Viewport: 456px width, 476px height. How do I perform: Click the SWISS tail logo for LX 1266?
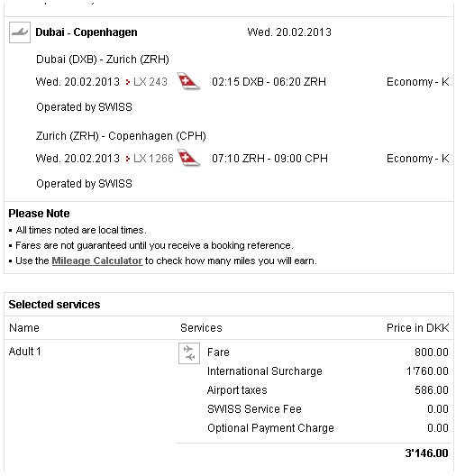tap(188, 158)
